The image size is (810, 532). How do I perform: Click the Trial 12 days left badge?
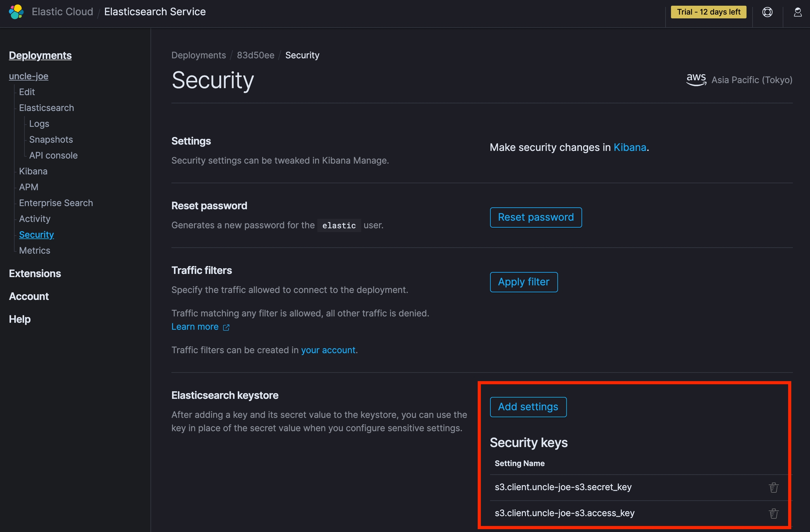708,12
